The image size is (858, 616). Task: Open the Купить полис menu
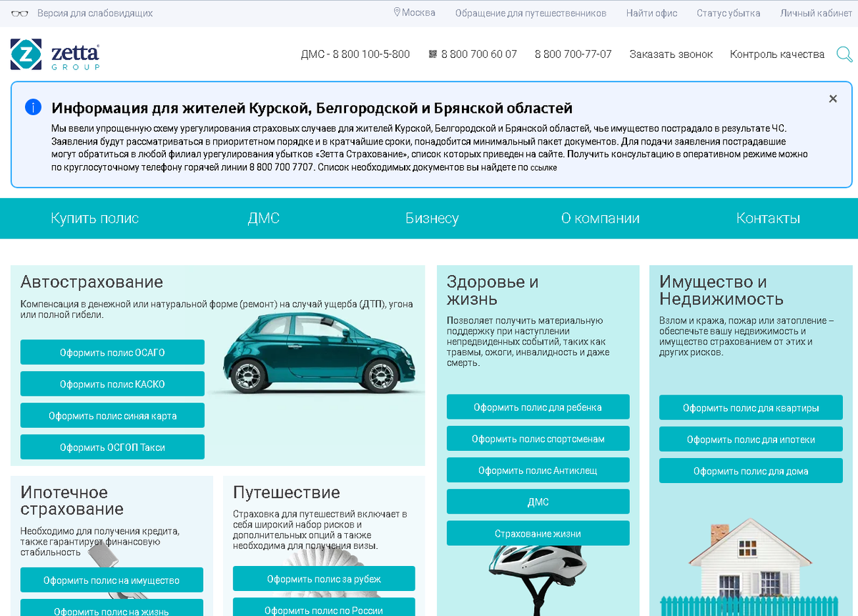pyautogui.click(x=95, y=219)
